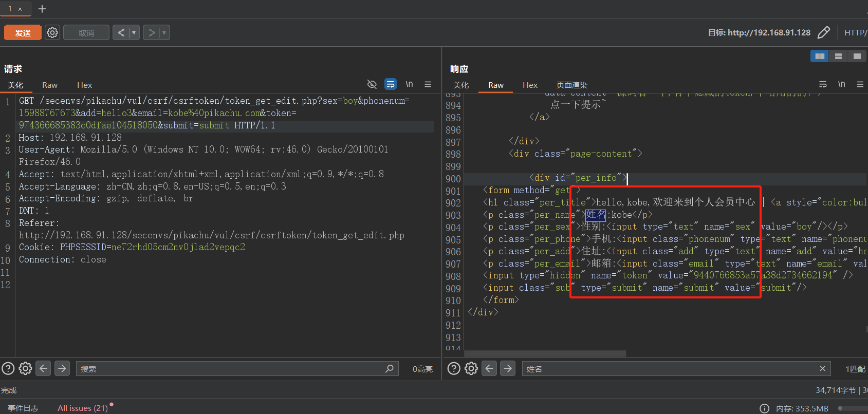The height and width of the screenshot is (414, 868).
Task: Switch response view to Raw tab
Action: pos(496,85)
